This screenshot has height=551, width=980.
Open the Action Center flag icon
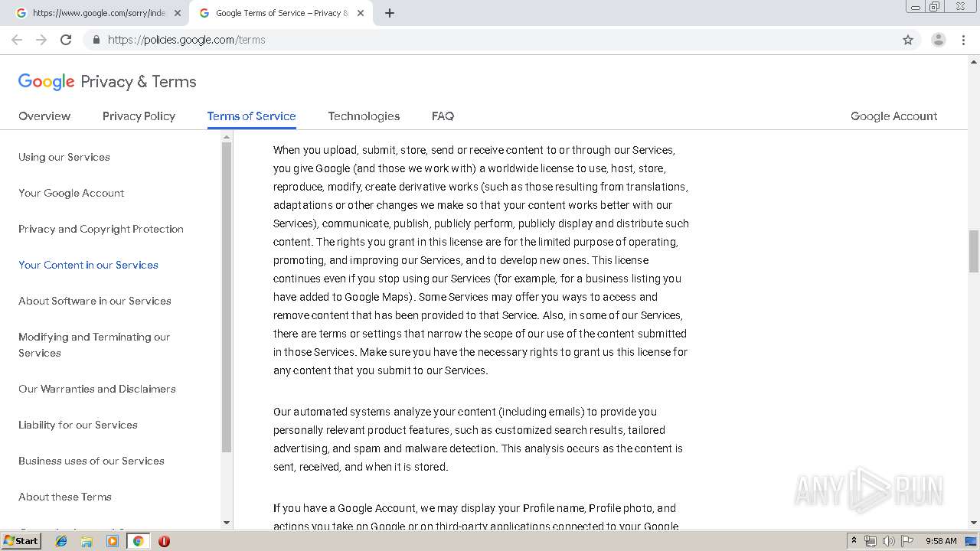[907, 541]
